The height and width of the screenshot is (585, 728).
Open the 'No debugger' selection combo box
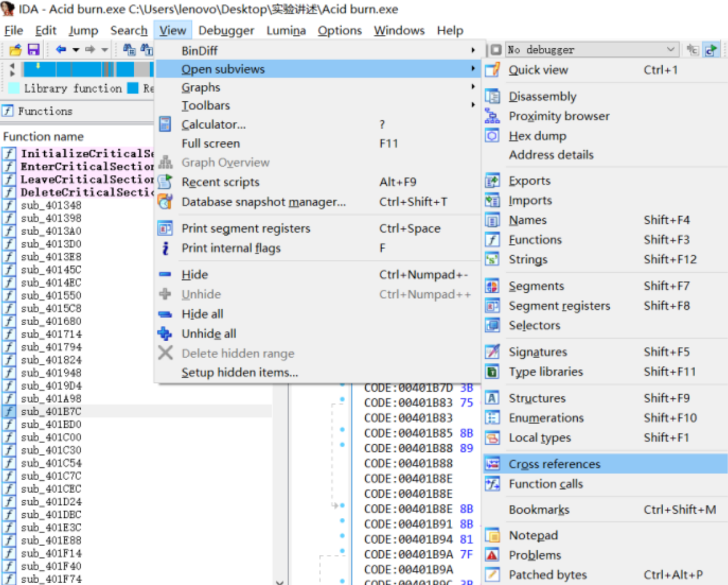[592, 49]
